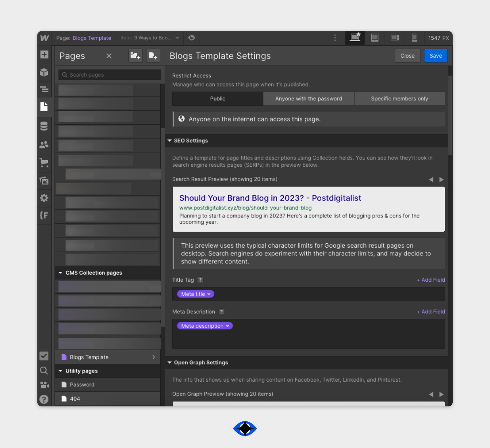Select the mobile portrait breakpoint icon

pyautogui.click(x=414, y=38)
